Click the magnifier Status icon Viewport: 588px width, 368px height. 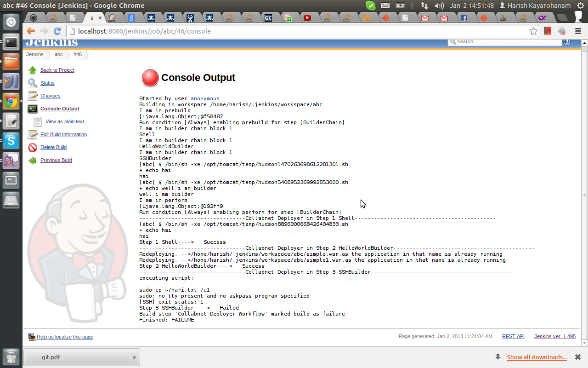[x=32, y=83]
